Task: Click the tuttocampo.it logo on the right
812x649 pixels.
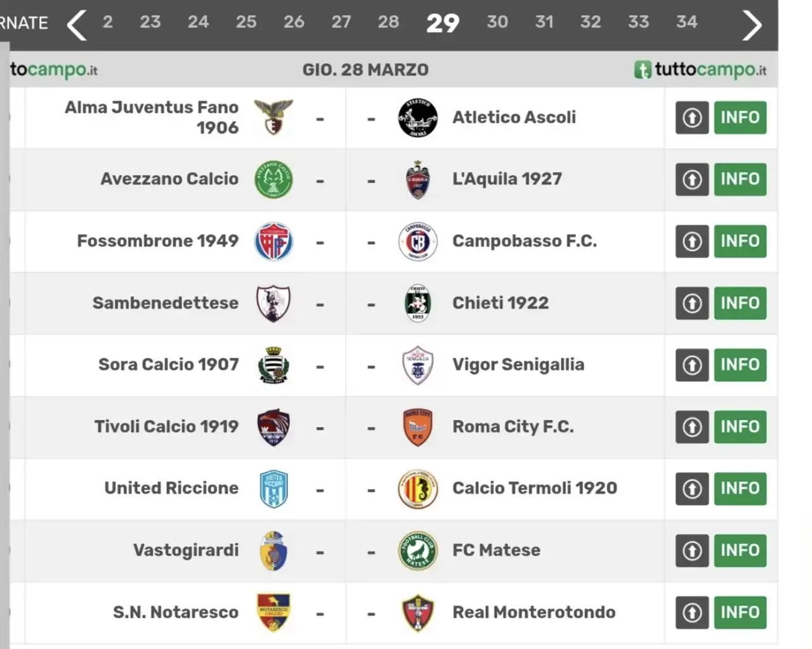Action: click(700, 70)
